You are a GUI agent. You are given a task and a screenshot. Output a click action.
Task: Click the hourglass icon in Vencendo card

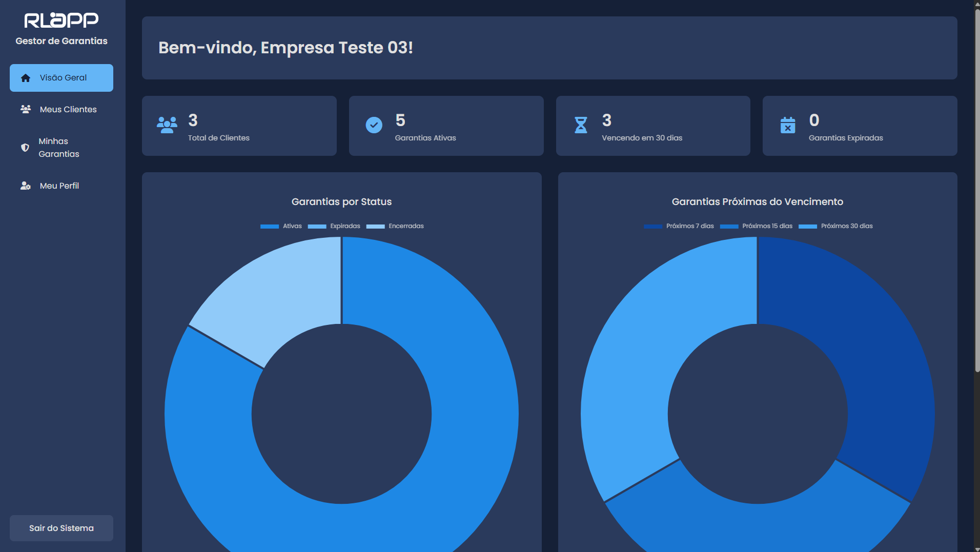[581, 125]
